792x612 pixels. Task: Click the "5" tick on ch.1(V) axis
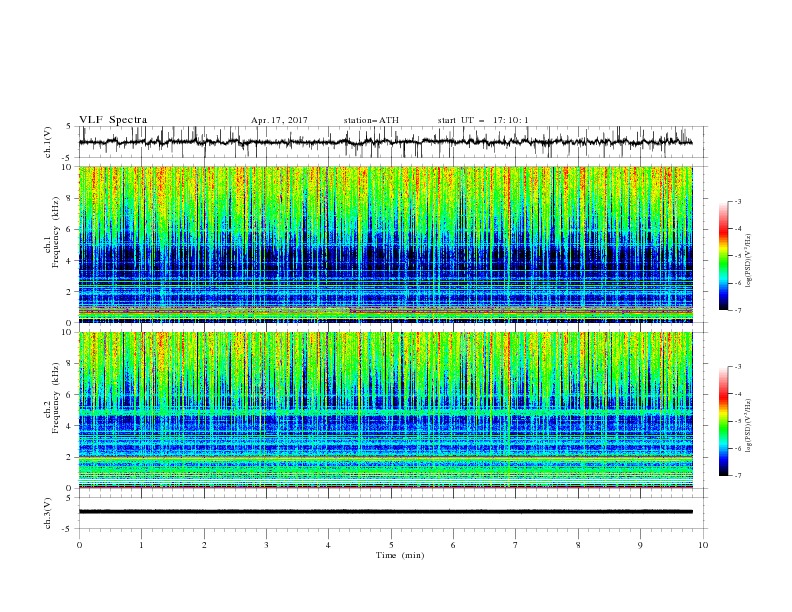pyautogui.click(x=69, y=127)
